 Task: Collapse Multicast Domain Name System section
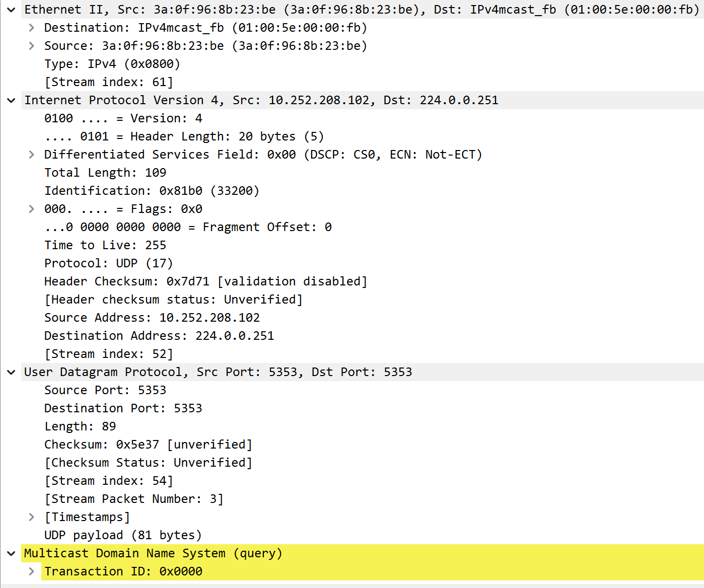pyautogui.click(x=11, y=553)
